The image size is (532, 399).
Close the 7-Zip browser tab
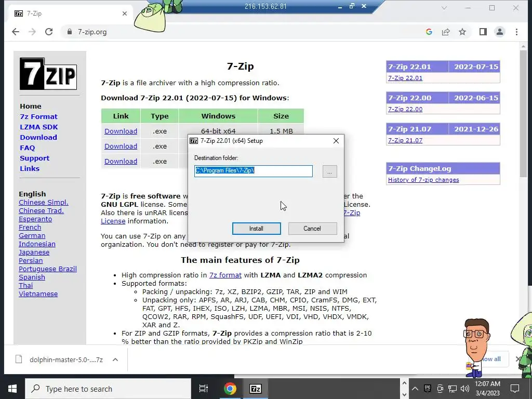click(125, 14)
